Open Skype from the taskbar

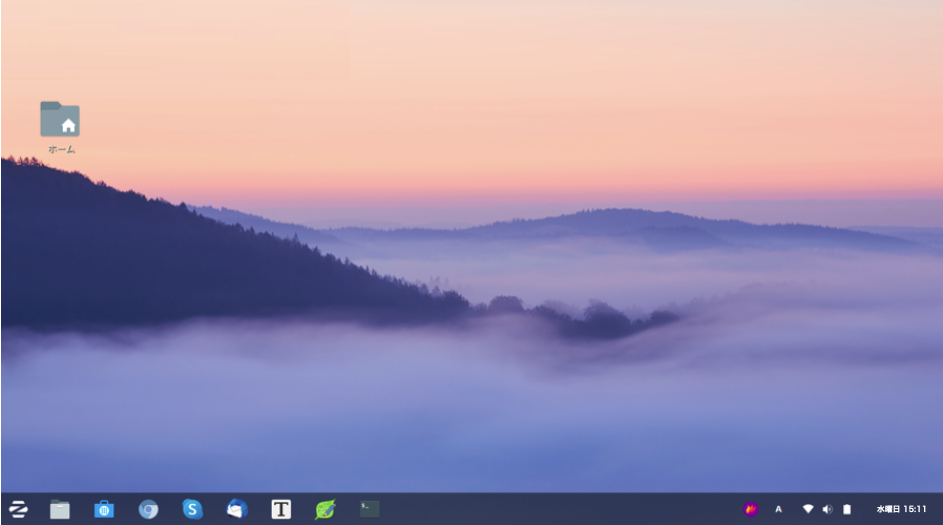pyautogui.click(x=192, y=509)
